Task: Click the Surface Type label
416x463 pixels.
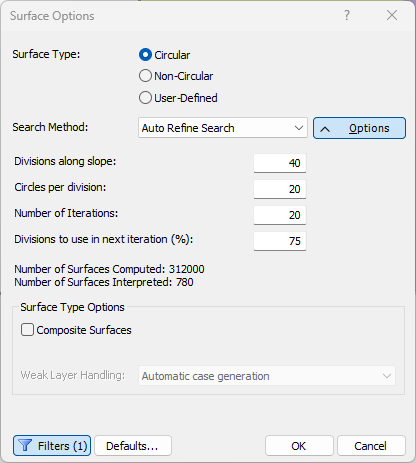Action: (46, 54)
